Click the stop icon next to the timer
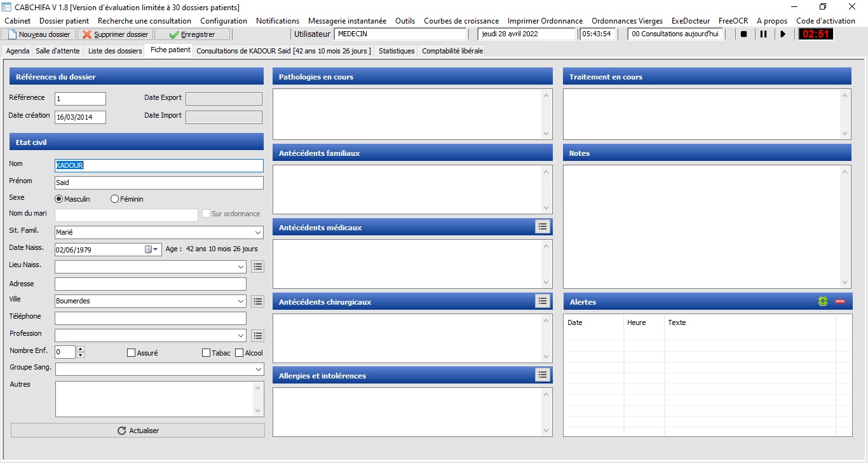 click(x=743, y=34)
